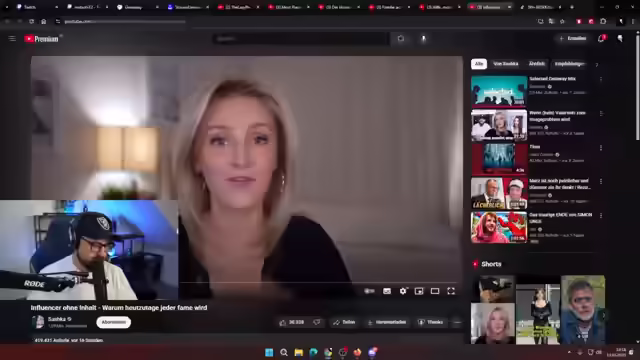Switch the video to miniplayer
The height and width of the screenshot is (360, 640).
click(x=419, y=291)
